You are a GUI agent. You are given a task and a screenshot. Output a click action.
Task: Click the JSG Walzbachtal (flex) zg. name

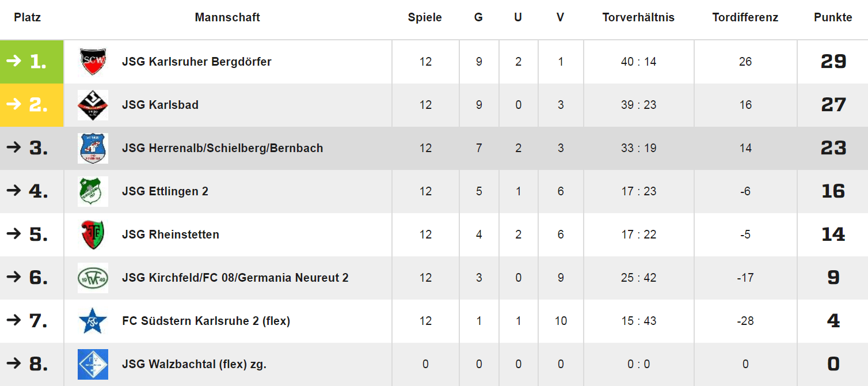click(x=194, y=364)
